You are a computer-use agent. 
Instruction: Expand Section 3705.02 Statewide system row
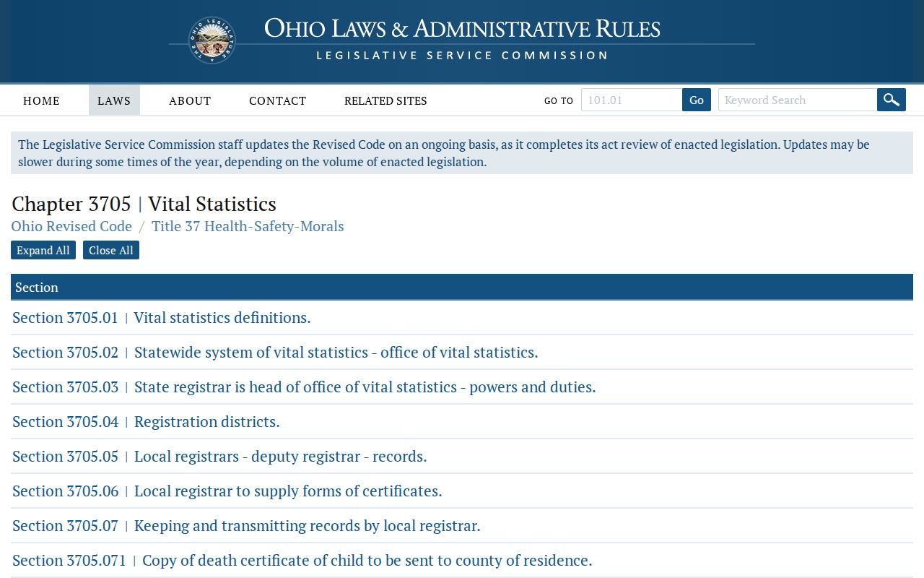click(462, 352)
